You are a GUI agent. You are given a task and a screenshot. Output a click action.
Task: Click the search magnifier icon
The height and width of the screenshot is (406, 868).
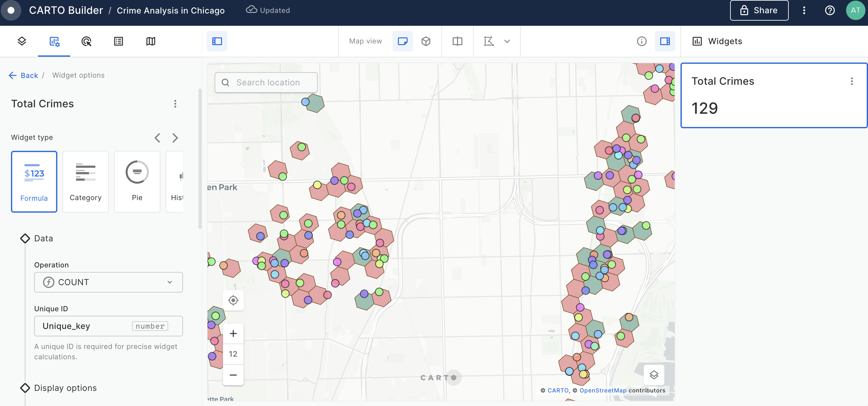coord(226,82)
